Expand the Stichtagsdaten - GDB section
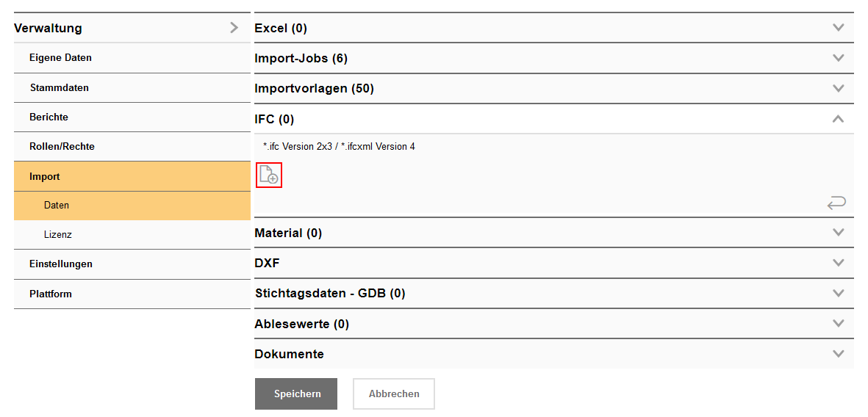Image resolution: width=868 pixels, height=417 pixels. pyautogui.click(x=838, y=293)
